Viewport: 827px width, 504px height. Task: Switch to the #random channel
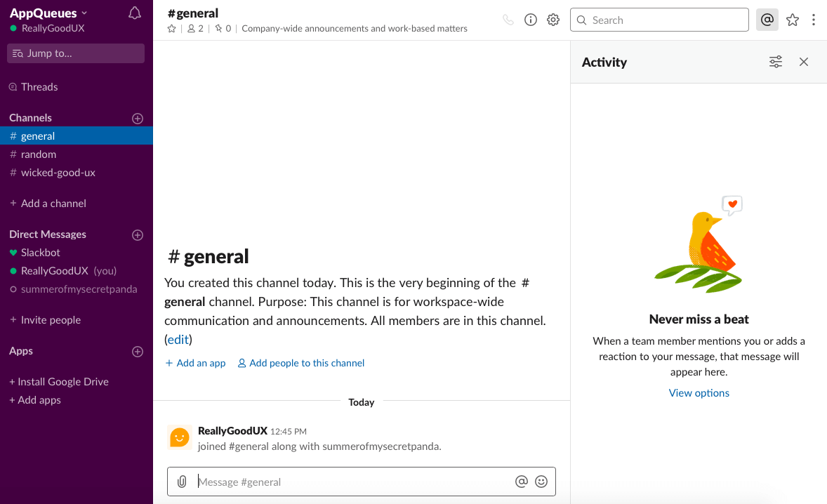point(38,154)
